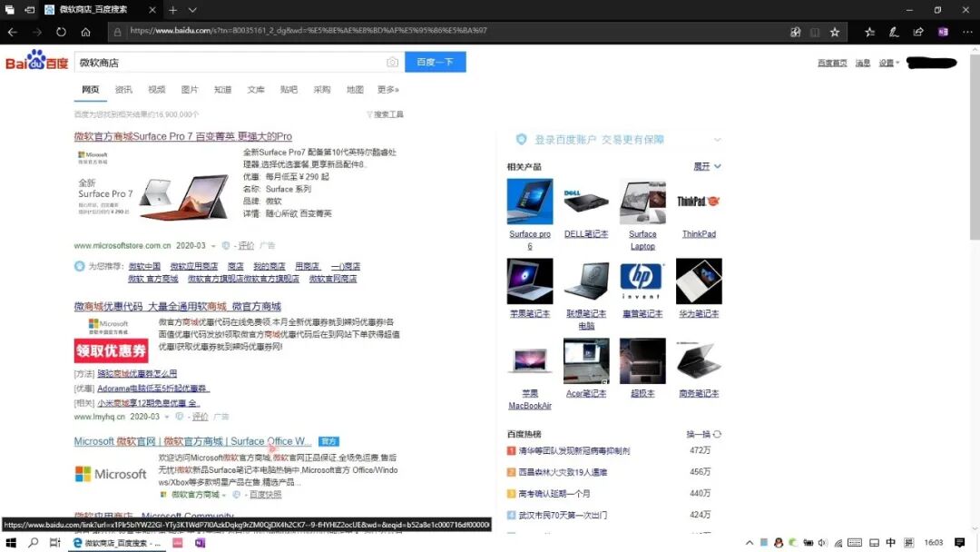The image size is (980, 552).
Task: Open Microsoft 微软官网 result title
Action: 192,441
